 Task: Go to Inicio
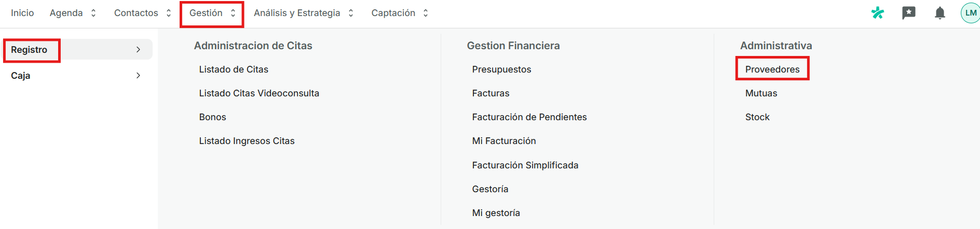(x=22, y=13)
